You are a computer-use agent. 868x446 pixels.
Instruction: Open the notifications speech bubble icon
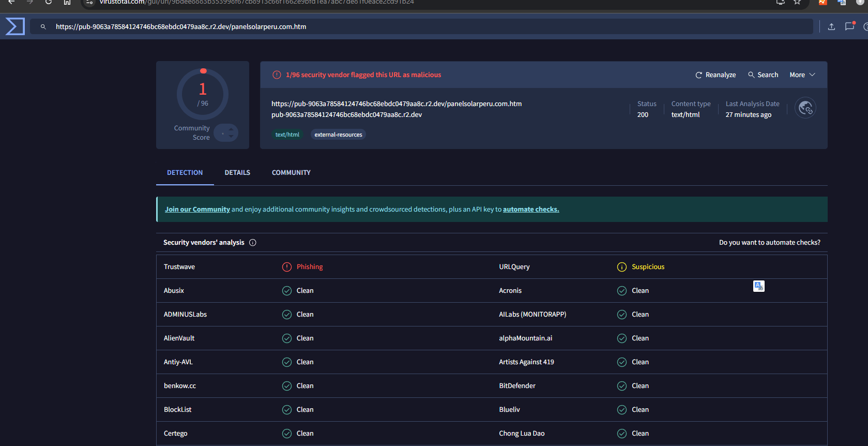coord(849,26)
